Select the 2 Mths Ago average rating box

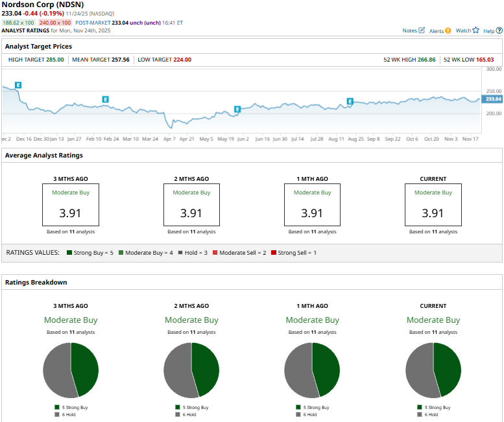[191, 205]
